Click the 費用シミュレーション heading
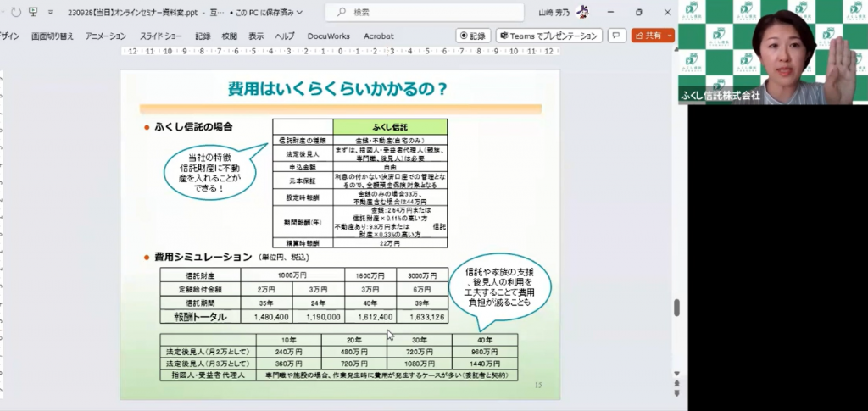This screenshot has height=411, width=868. pos(203,257)
